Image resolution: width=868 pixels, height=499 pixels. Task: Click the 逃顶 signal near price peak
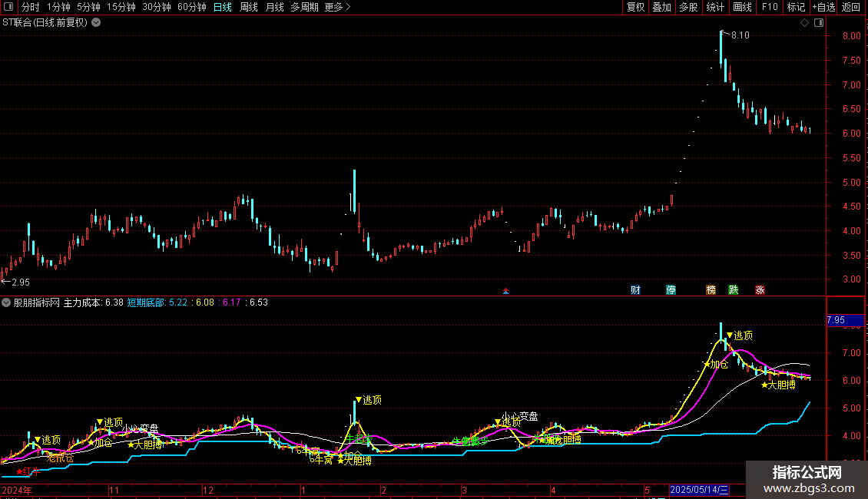(740, 335)
